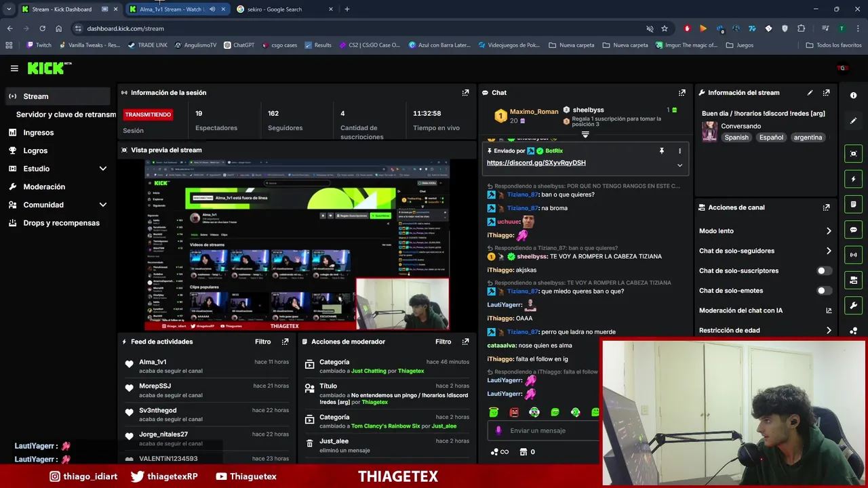Switch to sekiro Google Search tab
This screenshot has width=868, height=488.
[x=283, y=9]
